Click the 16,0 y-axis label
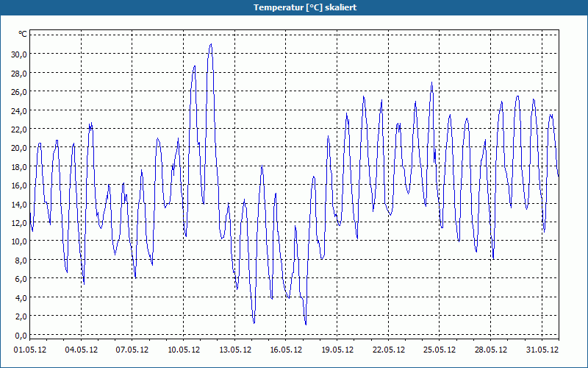This screenshot has height=368, width=588. click(19, 185)
